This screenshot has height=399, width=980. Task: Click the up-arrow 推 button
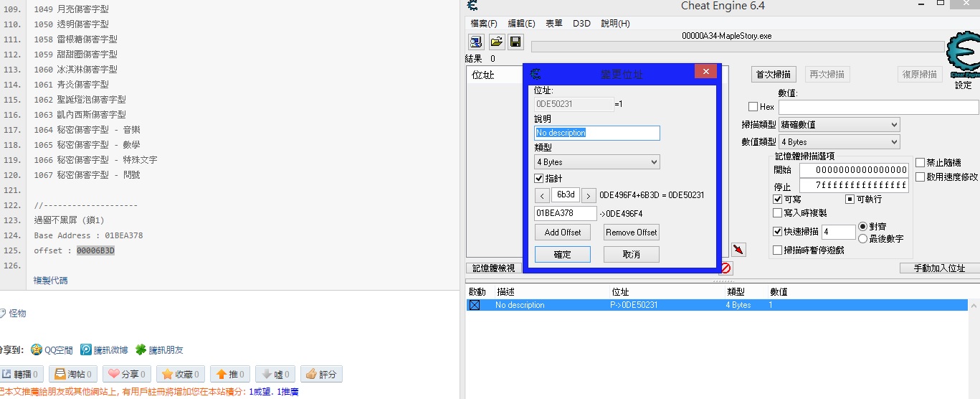230,374
